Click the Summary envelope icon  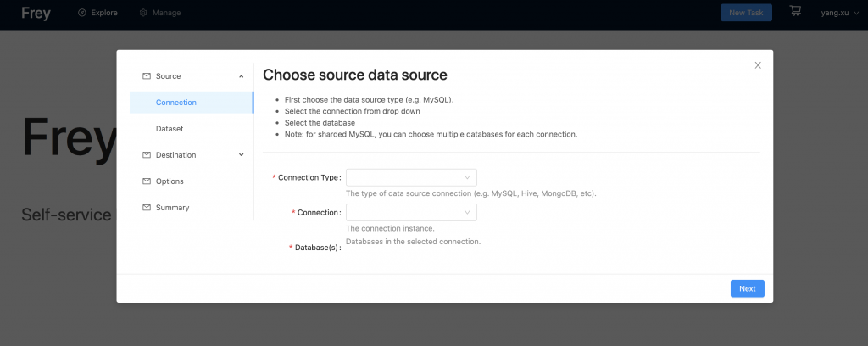pyautogui.click(x=147, y=208)
